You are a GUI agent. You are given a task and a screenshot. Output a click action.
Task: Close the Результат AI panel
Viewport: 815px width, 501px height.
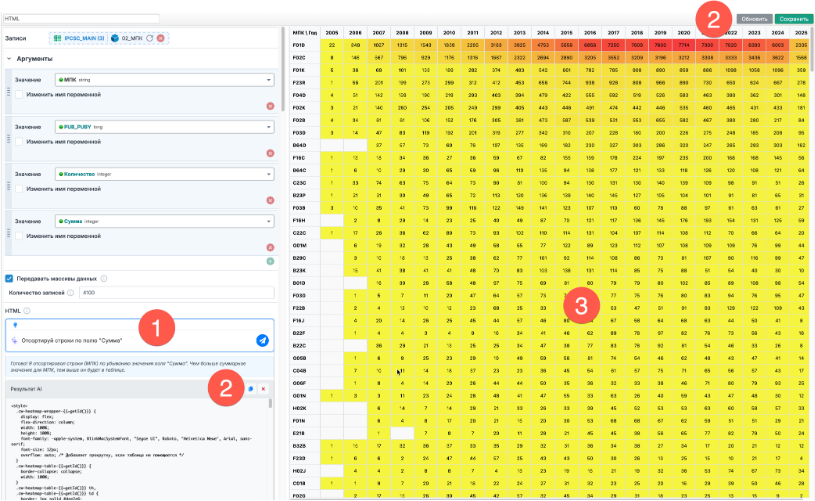point(263,387)
